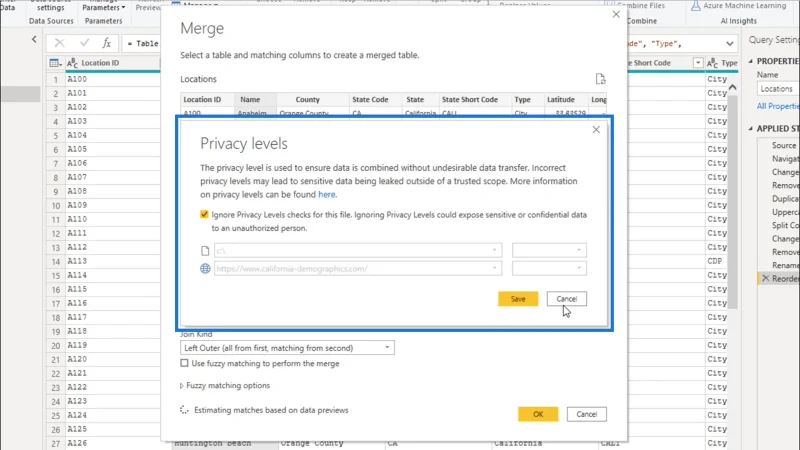The image size is (800, 450).
Task: Click the formula bar cancel X icon
Action: pos(59,43)
